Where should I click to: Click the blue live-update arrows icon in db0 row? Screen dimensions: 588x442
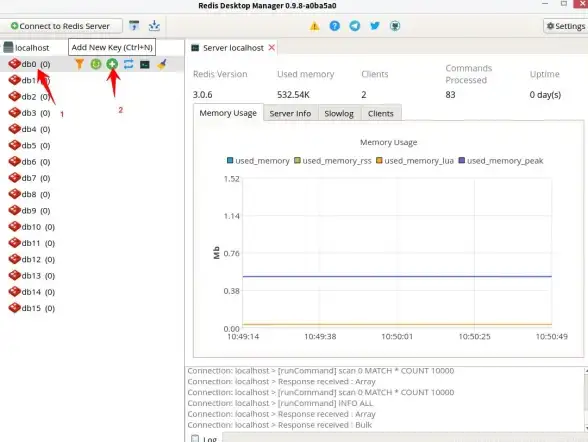tap(129, 64)
